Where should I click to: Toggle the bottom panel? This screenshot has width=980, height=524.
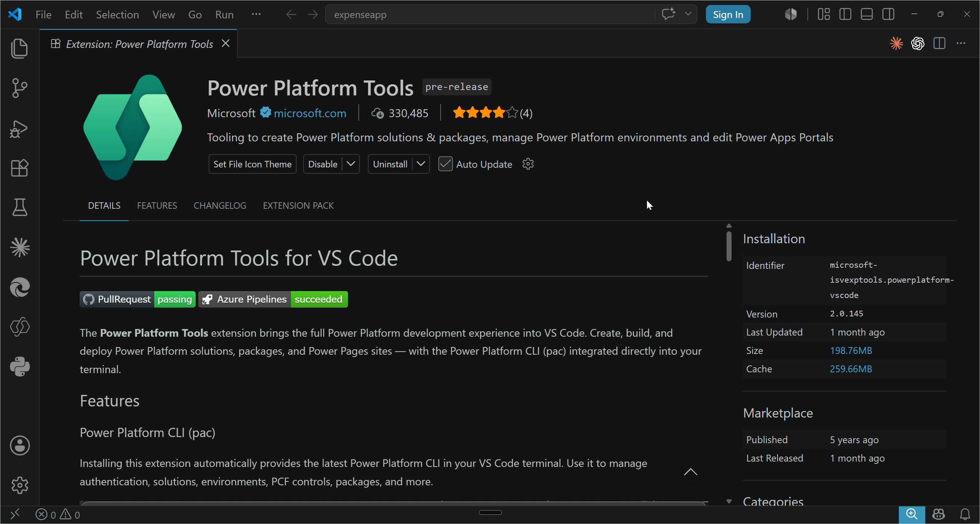click(866, 15)
